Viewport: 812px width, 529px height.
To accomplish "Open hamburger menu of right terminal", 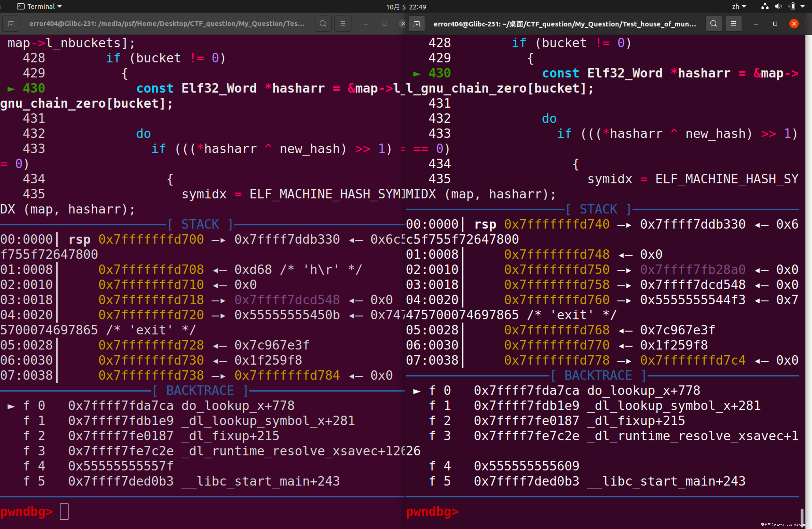I will 734,24.
